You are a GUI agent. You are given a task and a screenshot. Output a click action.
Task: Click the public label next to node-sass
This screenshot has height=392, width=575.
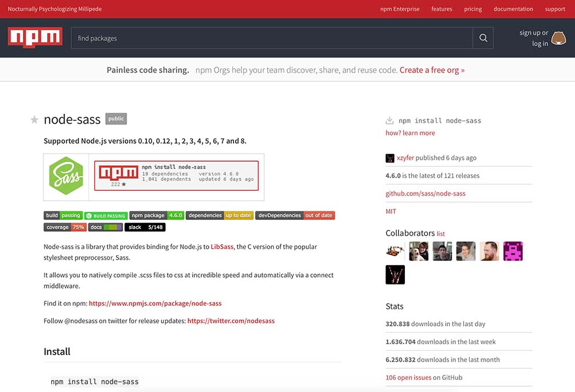[116, 119]
